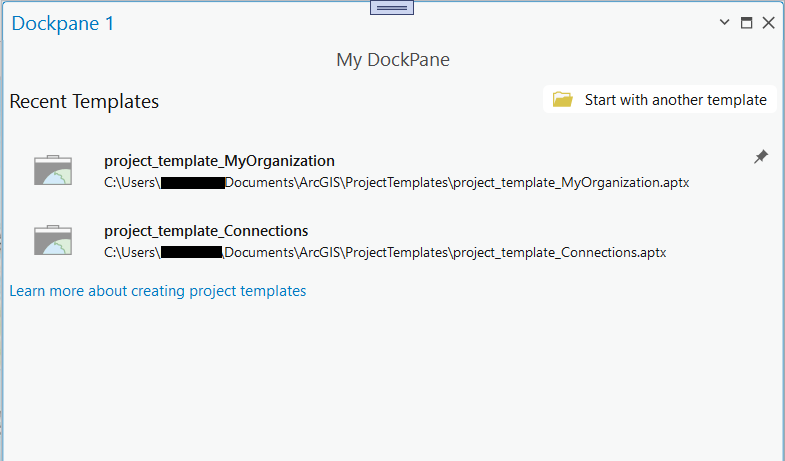Image resolution: width=785 pixels, height=461 pixels.
Task: Maximize the Dockpane 1 window
Action: coord(746,23)
